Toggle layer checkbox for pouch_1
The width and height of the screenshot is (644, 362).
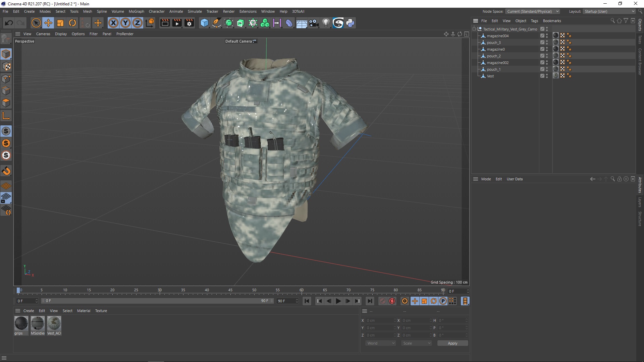[x=542, y=69]
